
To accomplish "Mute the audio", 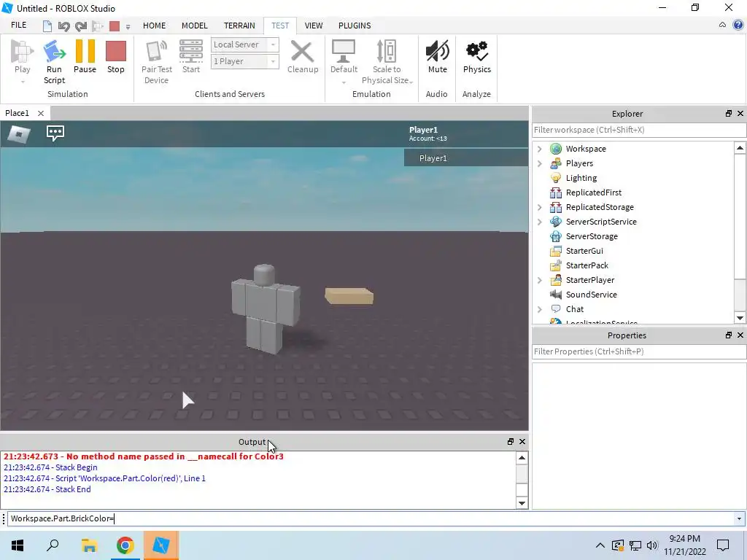I will pyautogui.click(x=438, y=57).
